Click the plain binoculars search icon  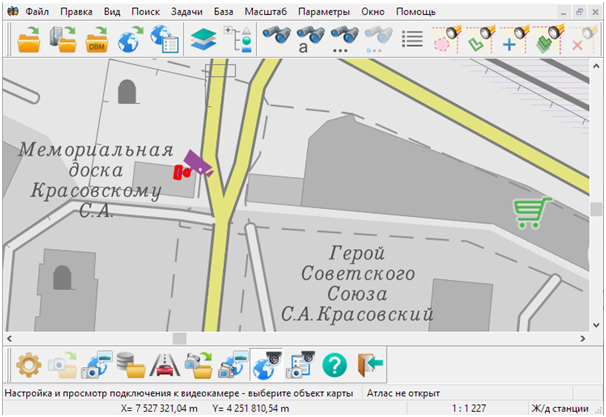pos(276,40)
